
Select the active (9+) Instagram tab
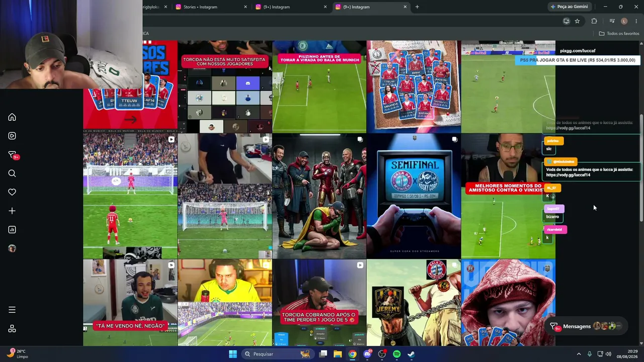[x=371, y=7]
